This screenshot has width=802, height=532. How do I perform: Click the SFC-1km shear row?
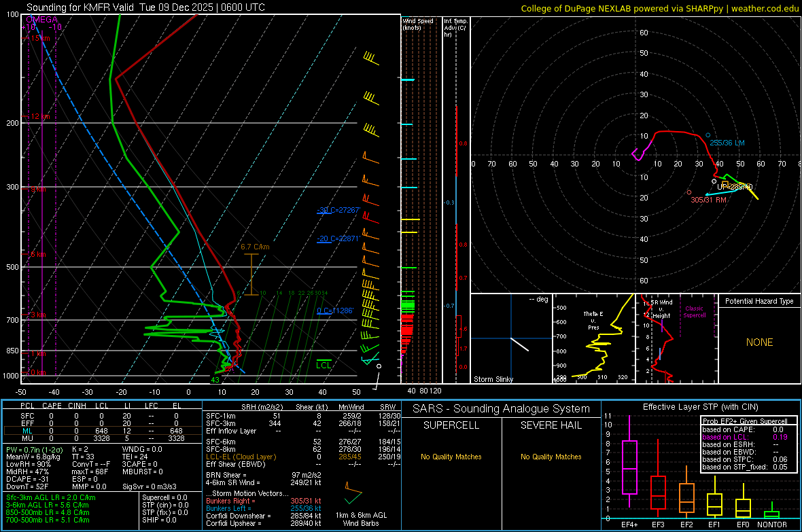(303, 416)
